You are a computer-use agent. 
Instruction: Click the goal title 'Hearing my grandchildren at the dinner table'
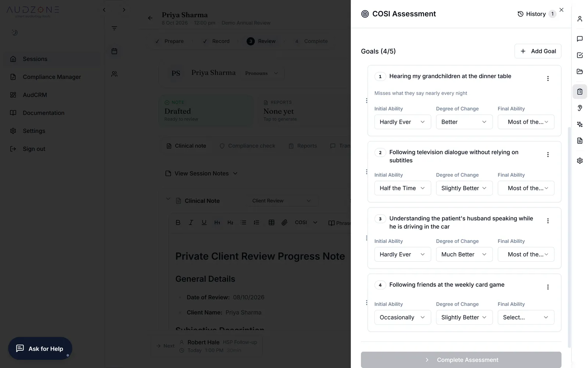pyautogui.click(x=450, y=76)
